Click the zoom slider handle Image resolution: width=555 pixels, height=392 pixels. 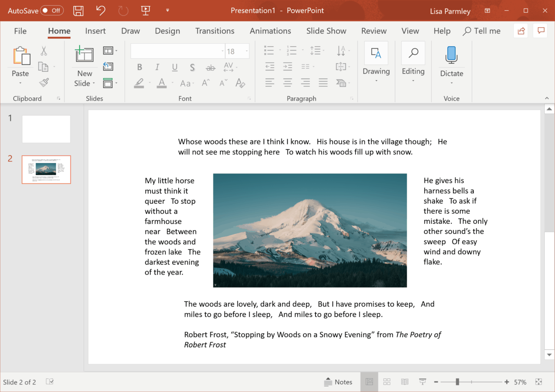click(457, 382)
